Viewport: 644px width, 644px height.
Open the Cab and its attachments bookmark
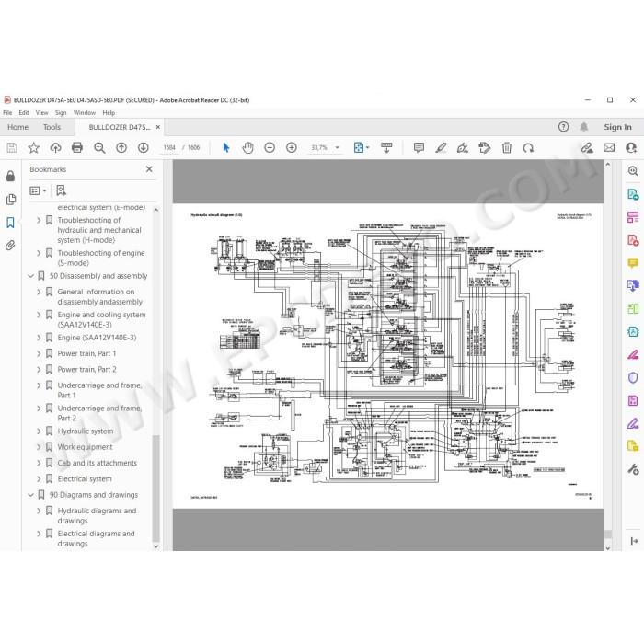click(x=98, y=463)
